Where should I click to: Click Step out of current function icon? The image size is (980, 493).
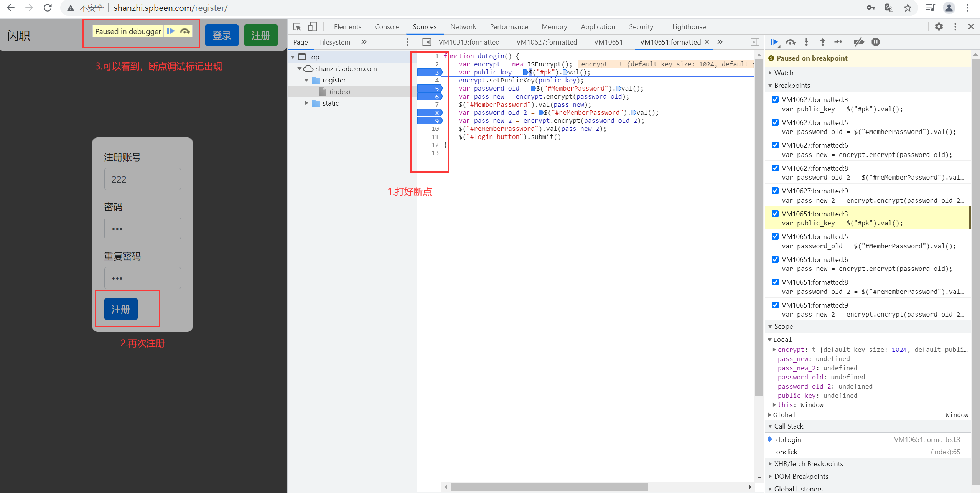[822, 42]
